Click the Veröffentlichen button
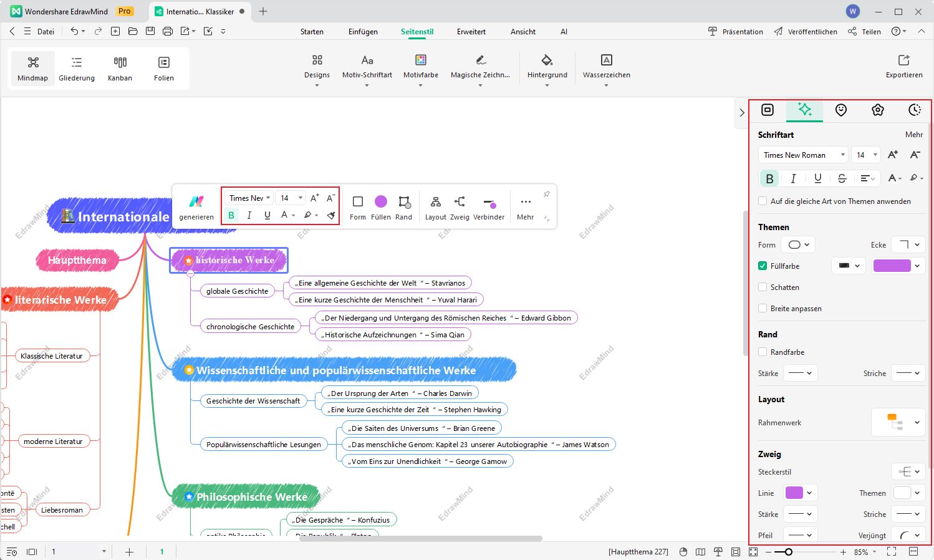Viewport: 934px width, 560px height. click(806, 32)
